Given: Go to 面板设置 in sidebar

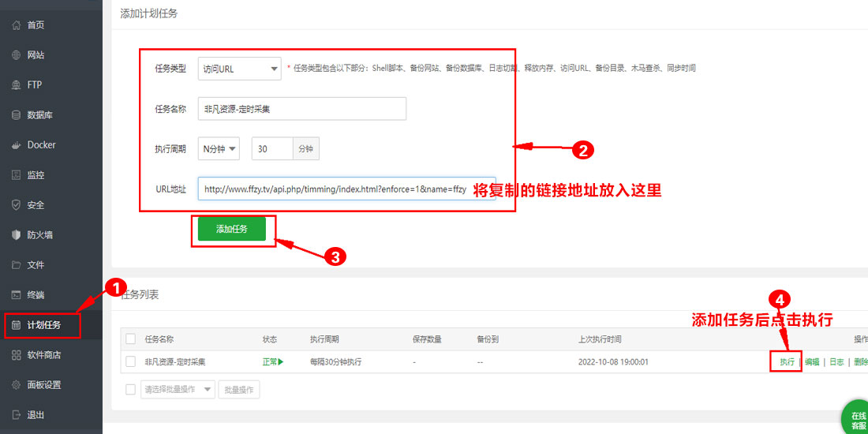Looking at the screenshot, I should click(x=43, y=385).
